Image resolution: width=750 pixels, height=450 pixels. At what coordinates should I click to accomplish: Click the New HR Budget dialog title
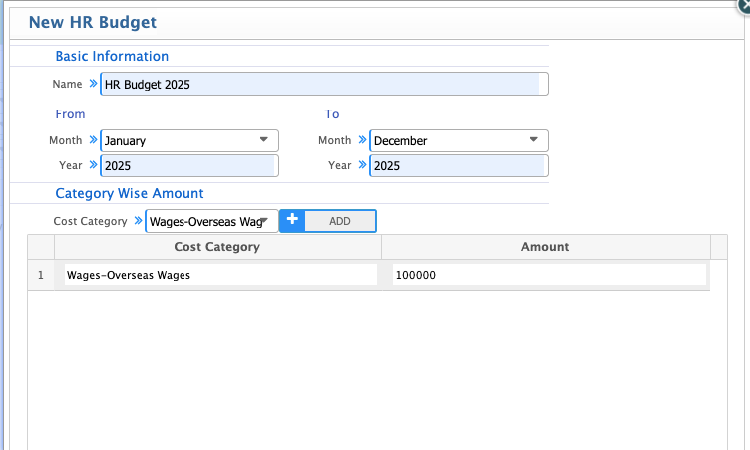point(93,22)
